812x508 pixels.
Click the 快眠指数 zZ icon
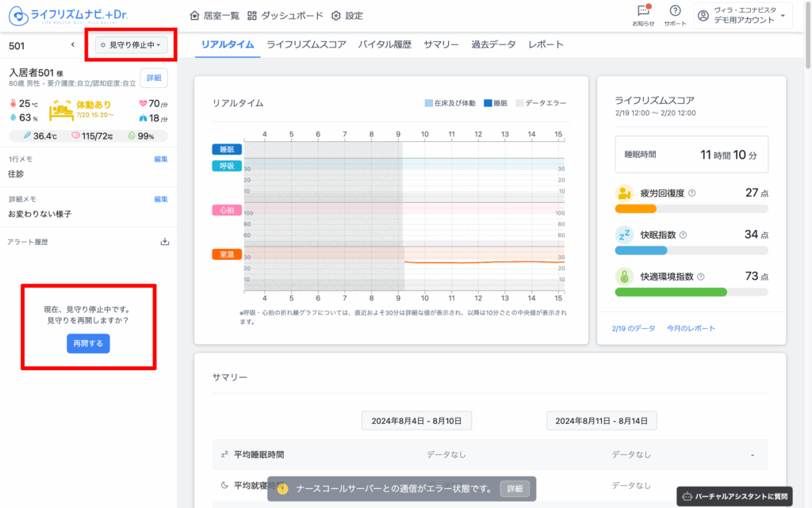(625, 235)
